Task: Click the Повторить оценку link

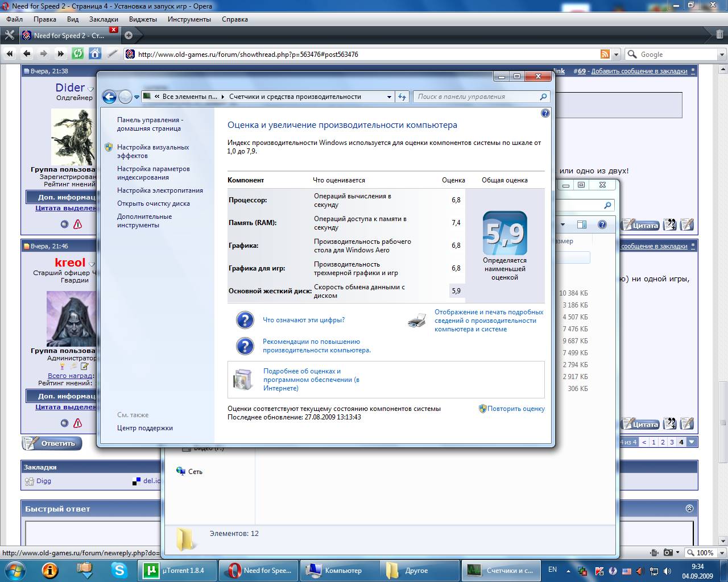Action: 515,409
